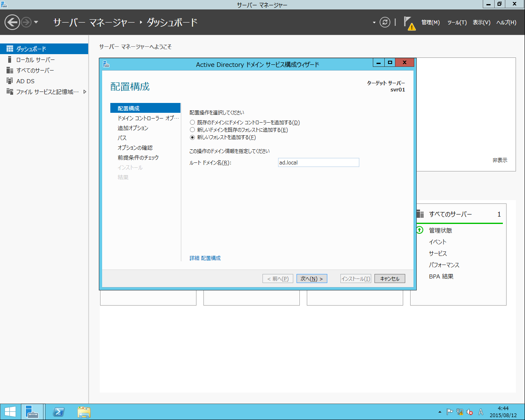Click the back navigation arrow in Server Manager

(12, 22)
